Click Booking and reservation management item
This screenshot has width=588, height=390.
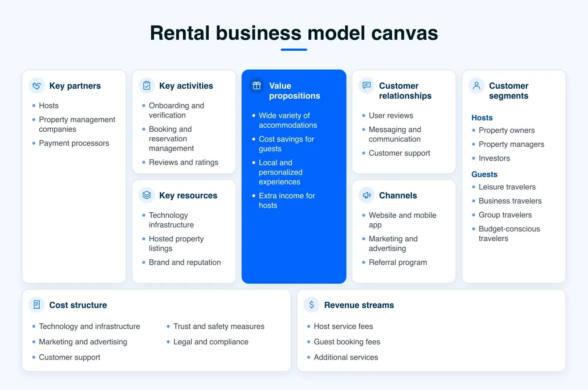point(171,139)
